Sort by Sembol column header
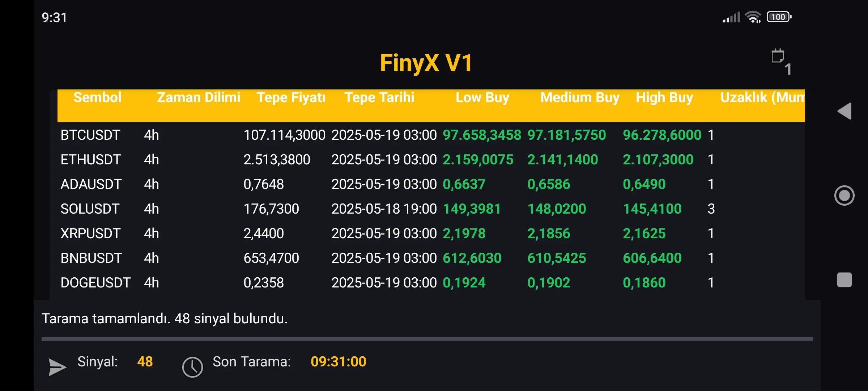The height and width of the screenshot is (391, 868). (97, 98)
